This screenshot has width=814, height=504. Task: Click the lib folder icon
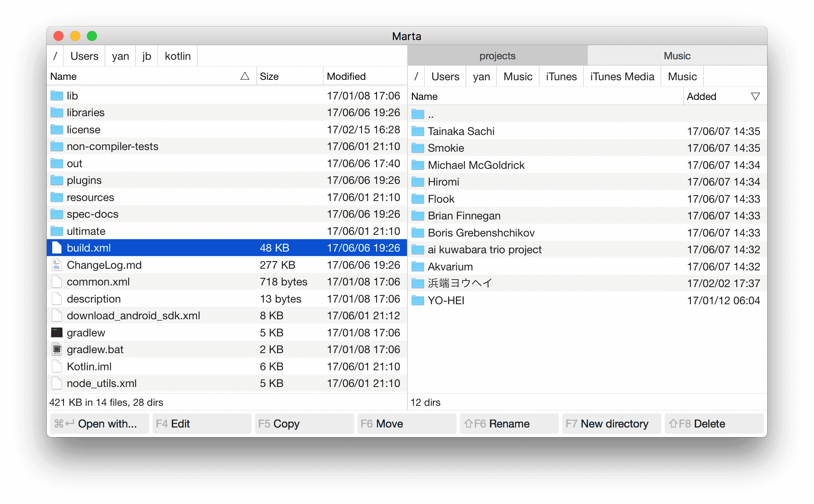click(x=57, y=96)
